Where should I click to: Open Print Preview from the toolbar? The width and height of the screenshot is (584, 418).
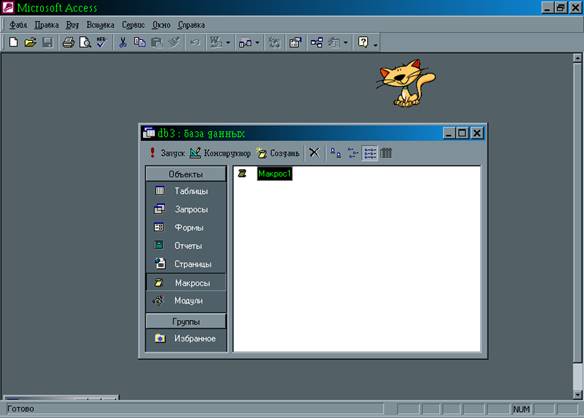point(85,42)
